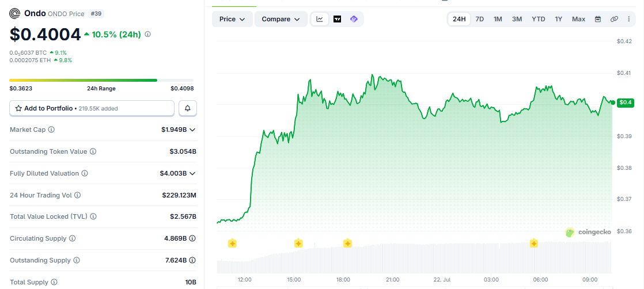Click the info icon next to 24h change
The width and height of the screenshot is (644, 289).
click(148, 35)
